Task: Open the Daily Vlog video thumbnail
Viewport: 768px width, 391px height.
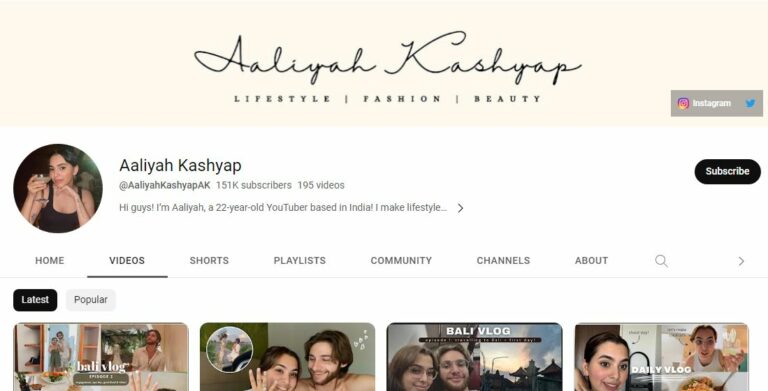Action: pos(661,357)
